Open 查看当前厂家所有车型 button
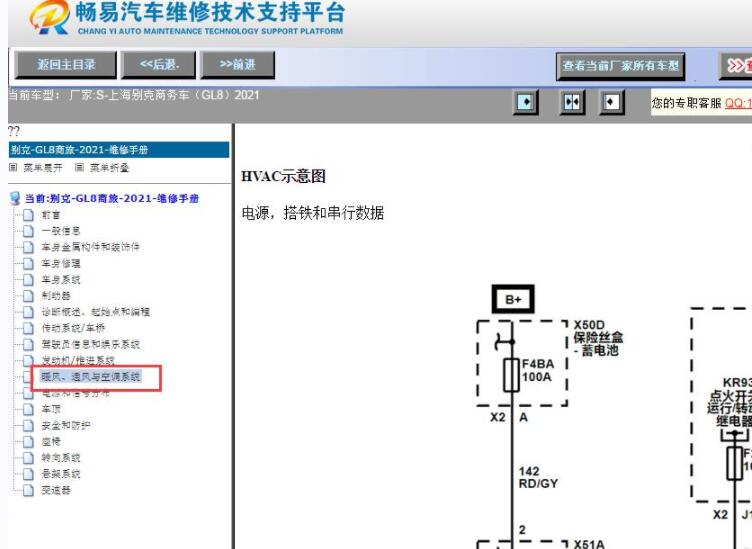The width and height of the screenshot is (752, 549). coord(621,66)
